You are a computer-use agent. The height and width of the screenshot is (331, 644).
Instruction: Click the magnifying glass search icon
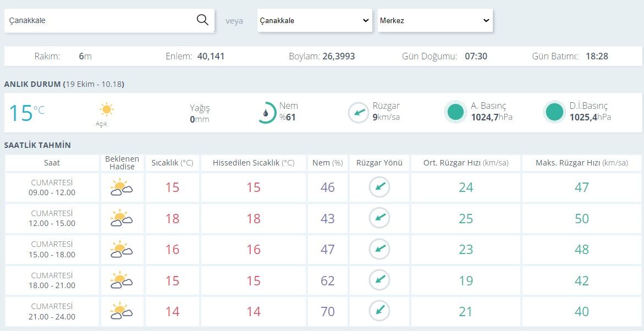[202, 20]
